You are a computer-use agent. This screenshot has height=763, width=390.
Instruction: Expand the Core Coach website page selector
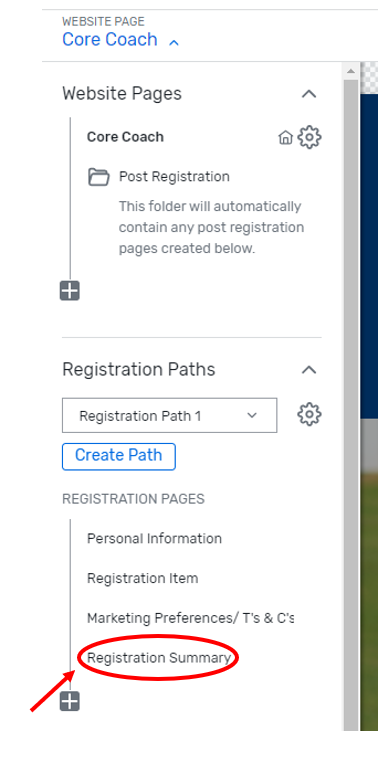point(174,42)
